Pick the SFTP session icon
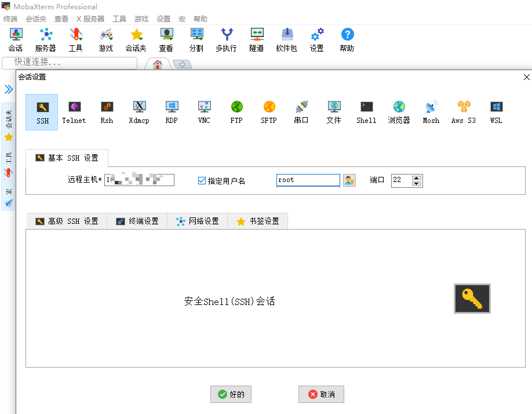The image size is (532, 414). (x=269, y=112)
